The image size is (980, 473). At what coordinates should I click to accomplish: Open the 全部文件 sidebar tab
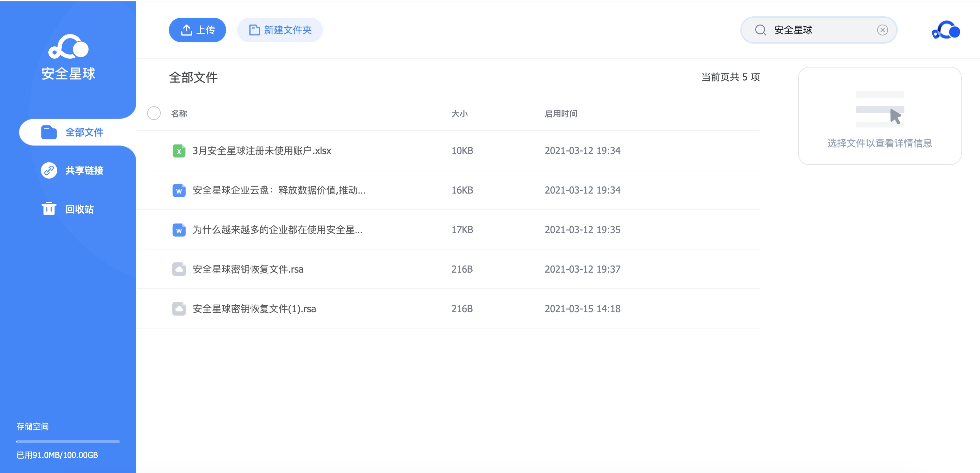click(78, 132)
